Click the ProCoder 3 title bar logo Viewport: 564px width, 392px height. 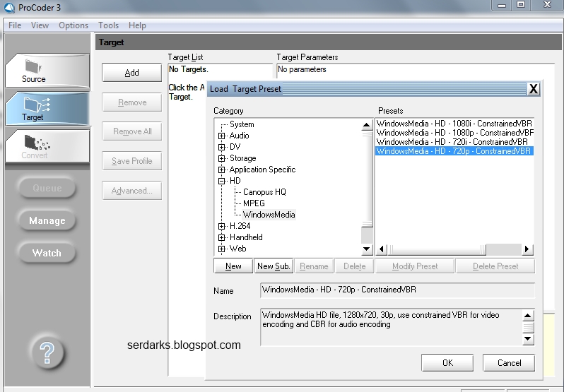point(8,8)
